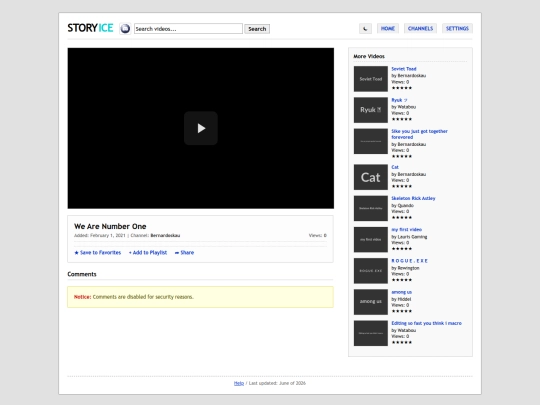
Task: Toggle dark mode with the moon button
Action: 365,29
